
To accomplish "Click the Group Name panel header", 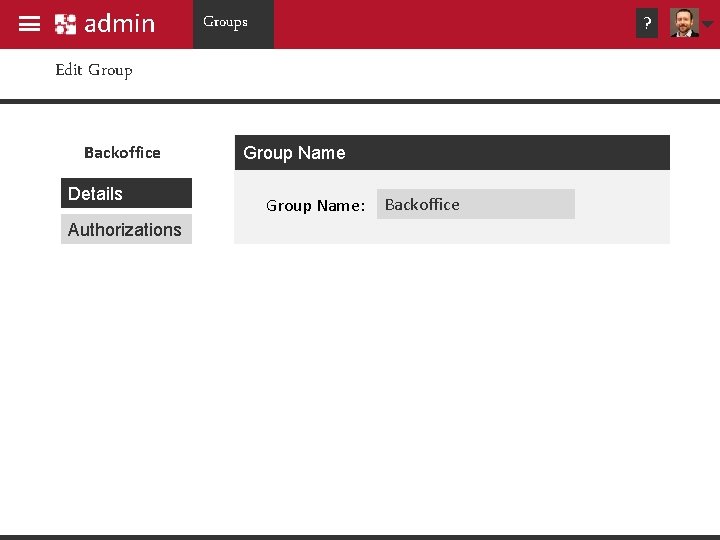I will tap(452, 152).
